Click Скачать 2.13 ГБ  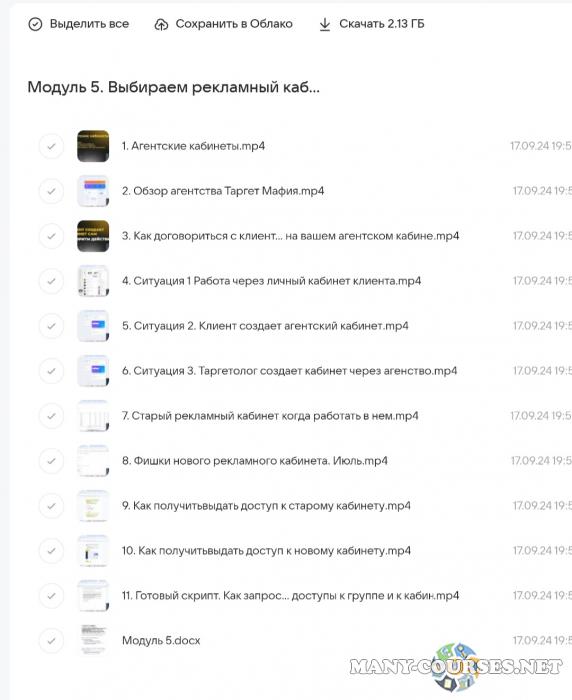pos(372,24)
